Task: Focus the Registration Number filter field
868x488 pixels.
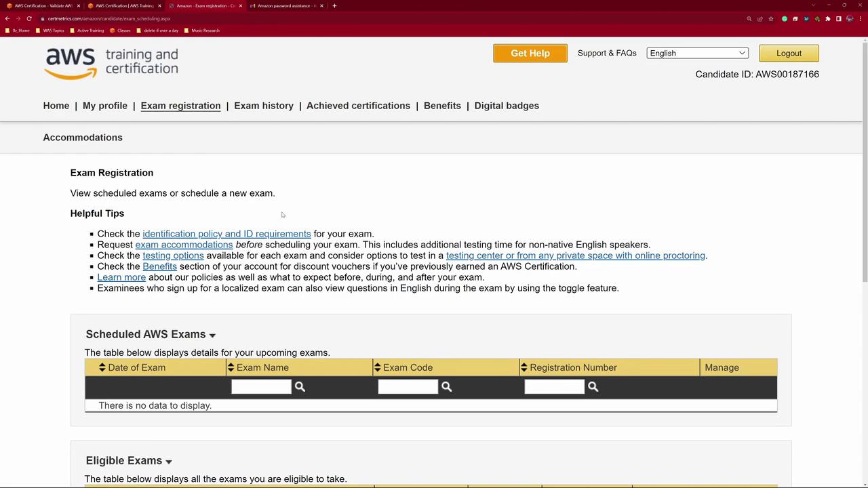Action: (x=554, y=386)
